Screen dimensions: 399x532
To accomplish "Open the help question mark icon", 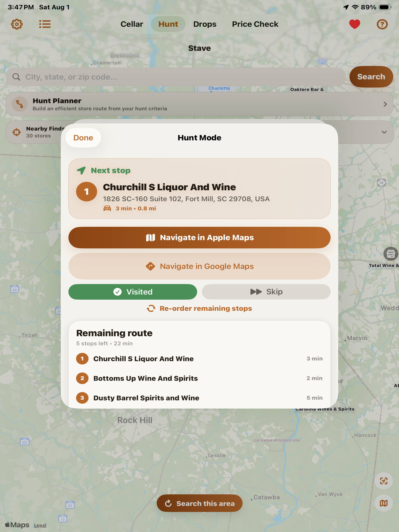I will click(382, 24).
